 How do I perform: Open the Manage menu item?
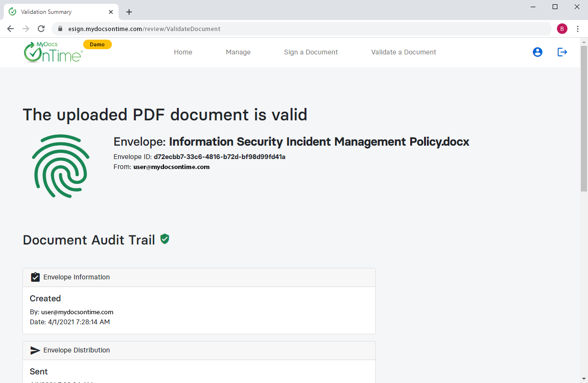[238, 52]
